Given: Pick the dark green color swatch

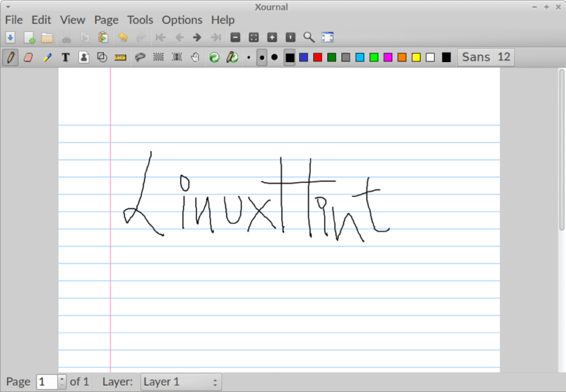Looking at the screenshot, I should coord(332,57).
